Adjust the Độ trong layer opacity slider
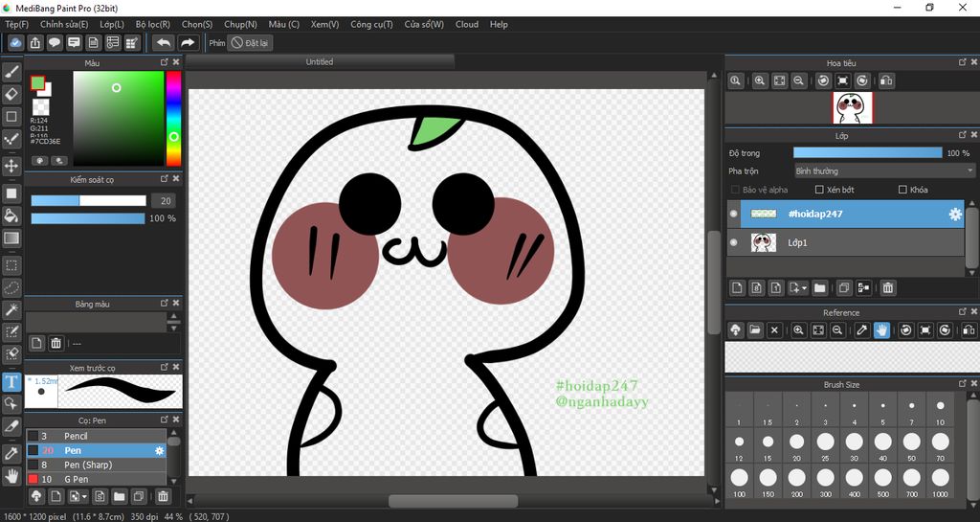980x522 pixels. pyautogui.click(x=867, y=152)
